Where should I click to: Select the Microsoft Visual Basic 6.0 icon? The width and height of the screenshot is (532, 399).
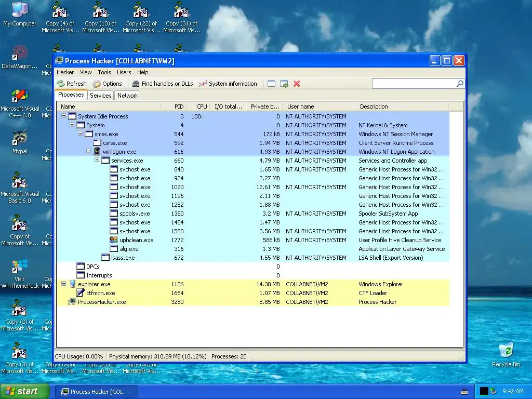[x=20, y=188]
